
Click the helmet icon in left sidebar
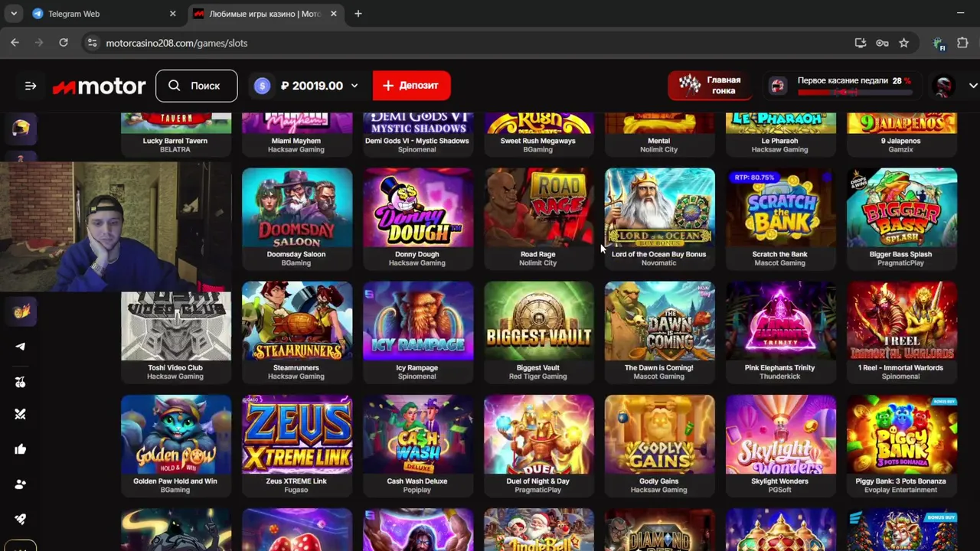21,129
